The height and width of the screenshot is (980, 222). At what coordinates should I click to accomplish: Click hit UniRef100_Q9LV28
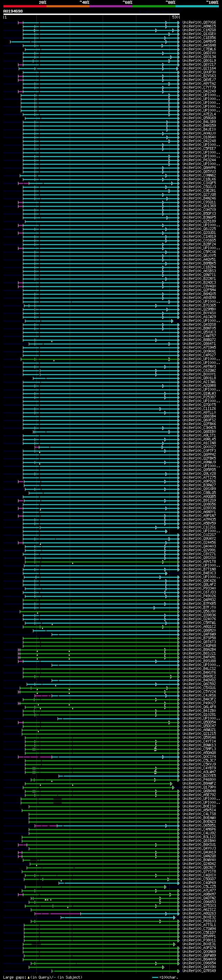(x=199, y=473)
